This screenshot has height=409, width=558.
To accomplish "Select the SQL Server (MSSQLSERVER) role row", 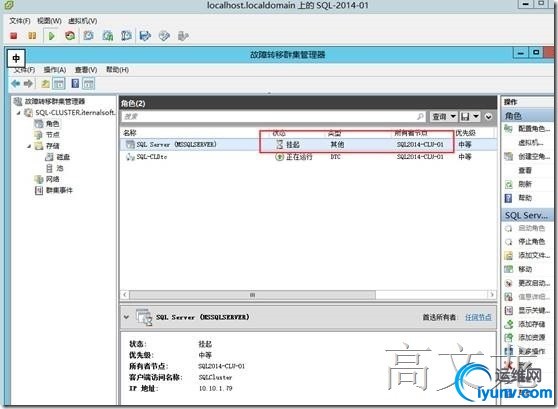I will (x=308, y=145).
